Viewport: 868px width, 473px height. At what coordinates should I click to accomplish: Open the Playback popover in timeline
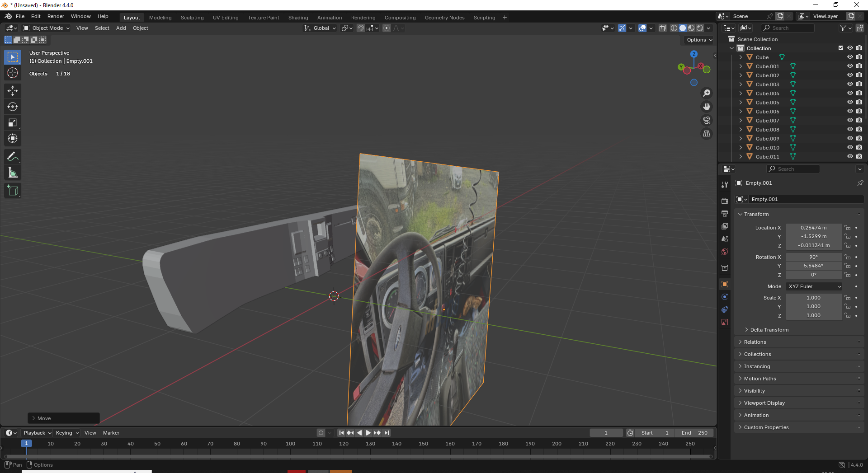coord(37,433)
